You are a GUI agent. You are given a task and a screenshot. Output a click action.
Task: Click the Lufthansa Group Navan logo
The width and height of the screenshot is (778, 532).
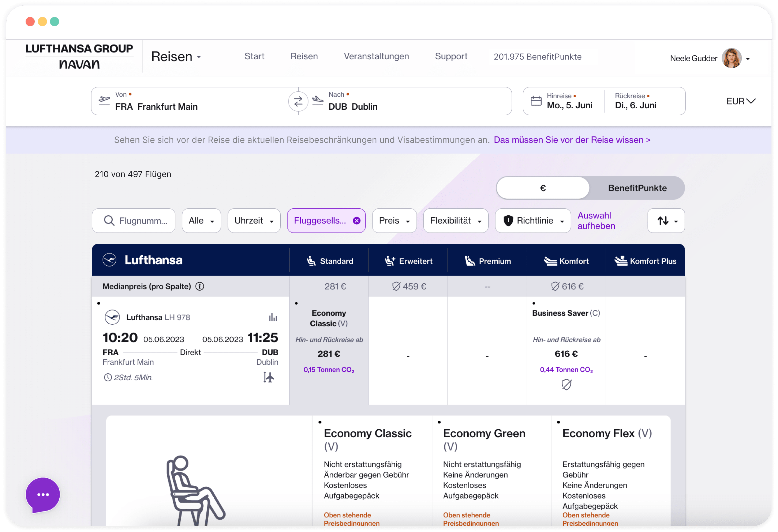click(x=79, y=56)
